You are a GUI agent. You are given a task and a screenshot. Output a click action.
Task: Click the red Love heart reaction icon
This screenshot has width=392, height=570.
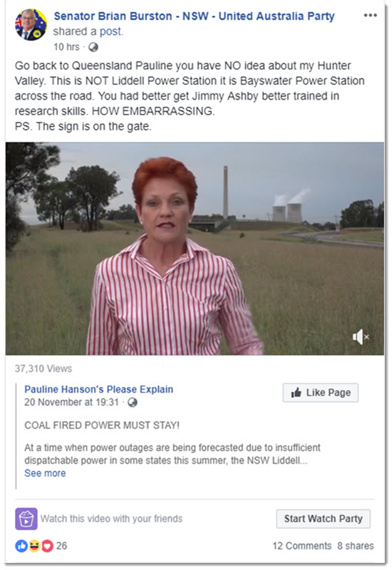click(x=47, y=546)
